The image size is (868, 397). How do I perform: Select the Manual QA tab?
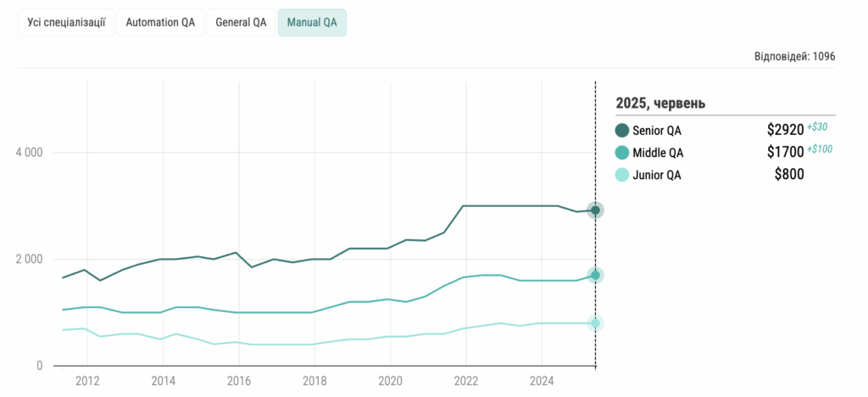pos(312,23)
